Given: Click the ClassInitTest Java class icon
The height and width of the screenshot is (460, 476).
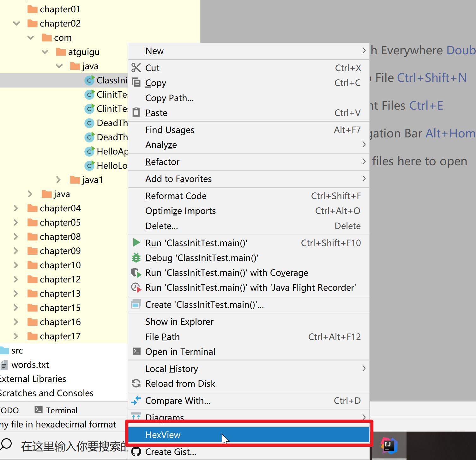Looking at the screenshot, I should pos(89,80).
